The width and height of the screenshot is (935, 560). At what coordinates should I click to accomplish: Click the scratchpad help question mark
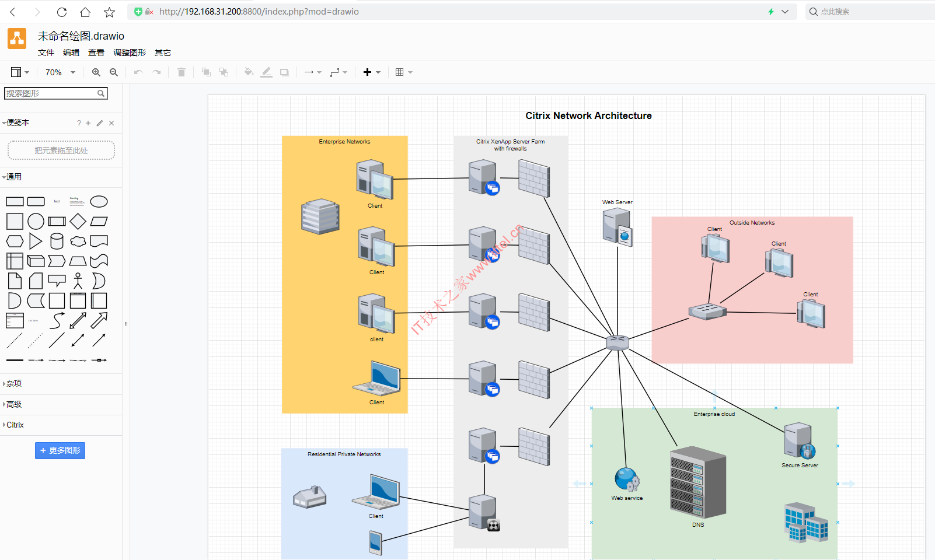coord(79,123)
